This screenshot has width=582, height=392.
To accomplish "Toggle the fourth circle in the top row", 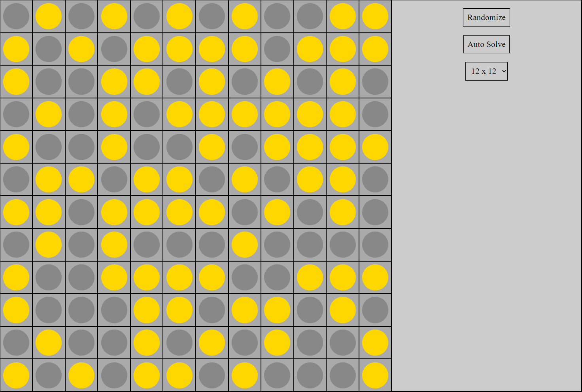I will [x=114, y=16].
